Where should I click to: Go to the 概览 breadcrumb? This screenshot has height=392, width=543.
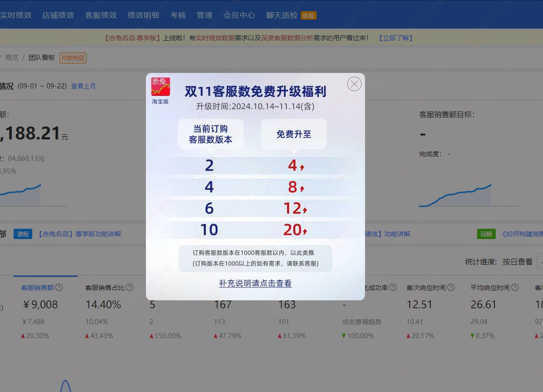click(x=11, y=58)
